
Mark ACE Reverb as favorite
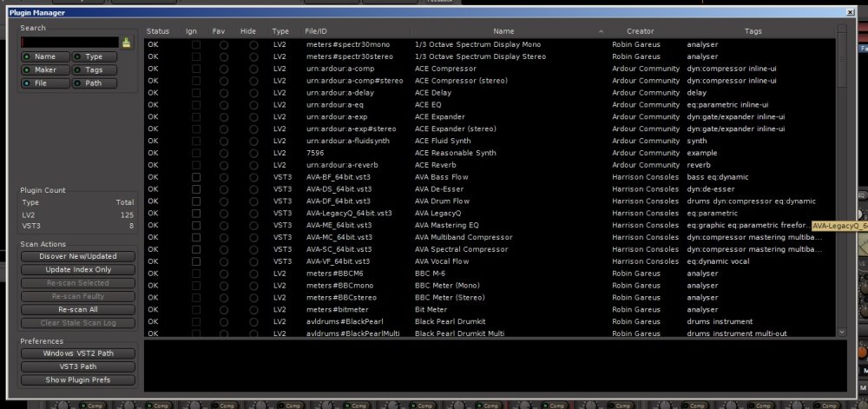point(224,165)
